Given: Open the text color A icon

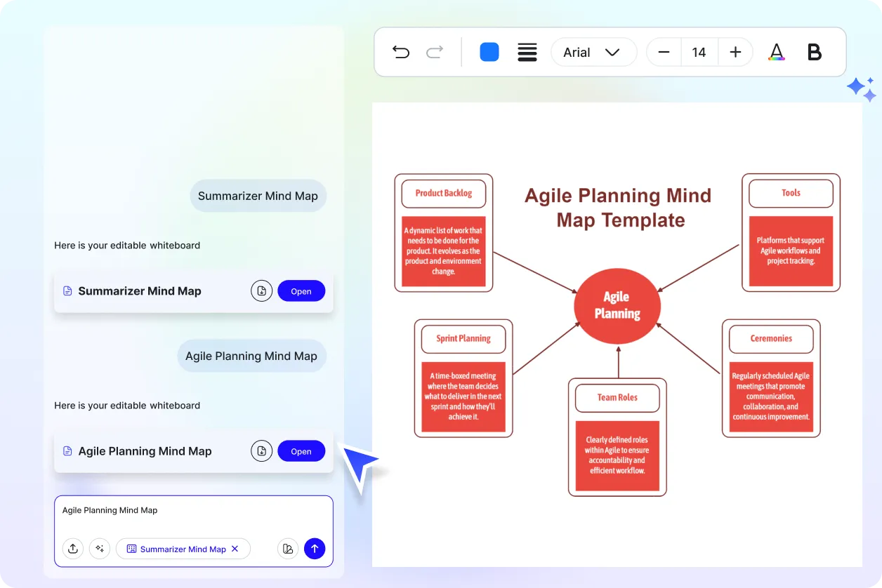Looking at the screenshot, I should [776, 52].
